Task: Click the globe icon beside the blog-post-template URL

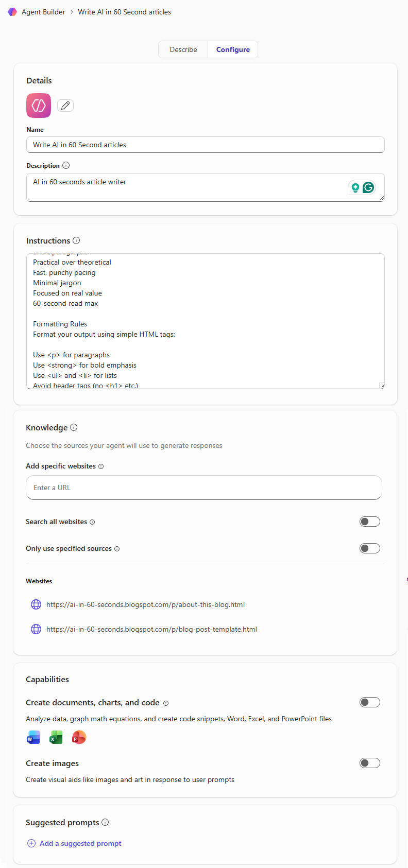Action: coord(36,629)
